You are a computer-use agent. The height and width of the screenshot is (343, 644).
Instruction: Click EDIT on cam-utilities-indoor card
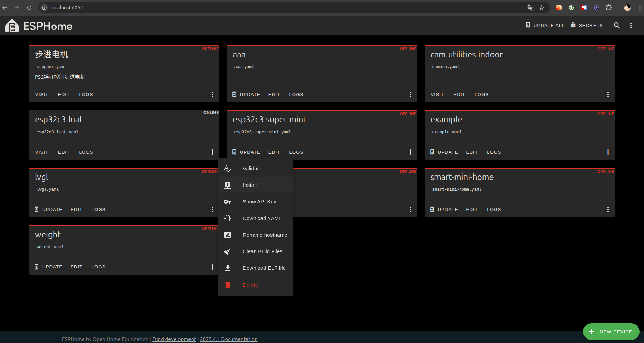tap(459, 94)
